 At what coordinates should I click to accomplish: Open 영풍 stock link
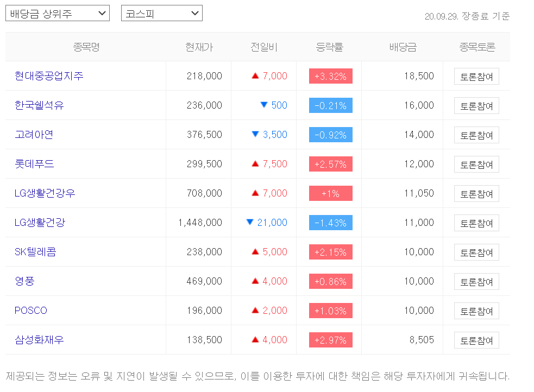[x=24, y=281]
